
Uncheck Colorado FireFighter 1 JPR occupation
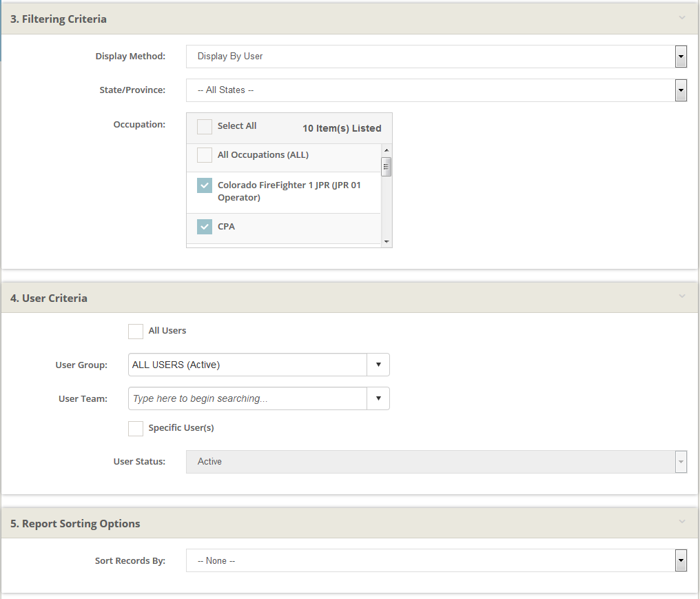click(x=205, y=185)
